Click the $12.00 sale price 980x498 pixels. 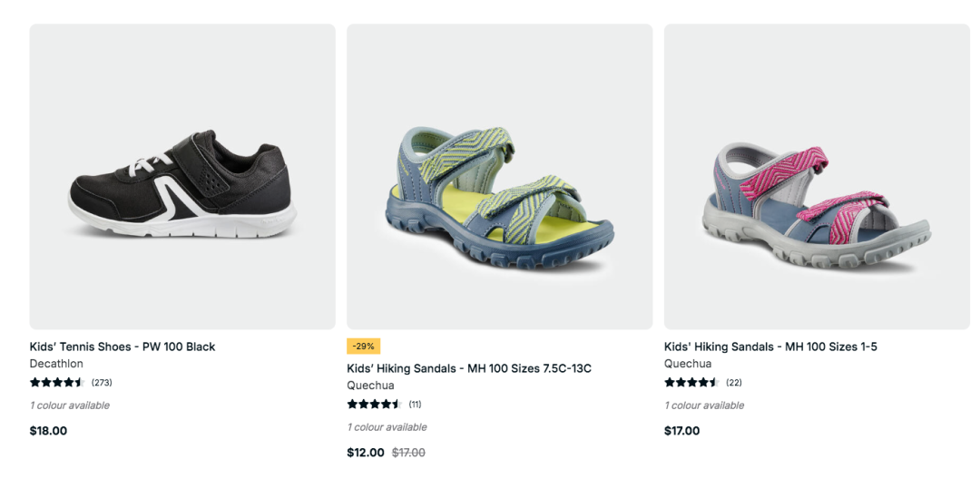366,453
